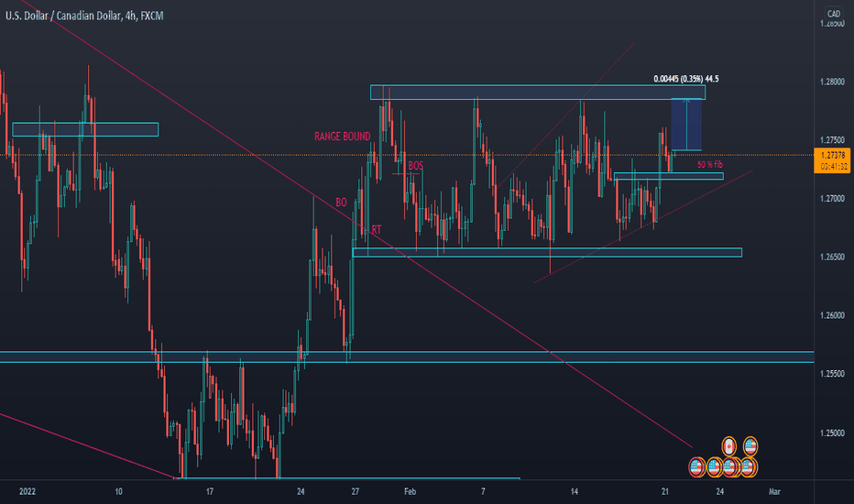
Task: Click the 1.25000 price axis label
Action: pos(832,433)
